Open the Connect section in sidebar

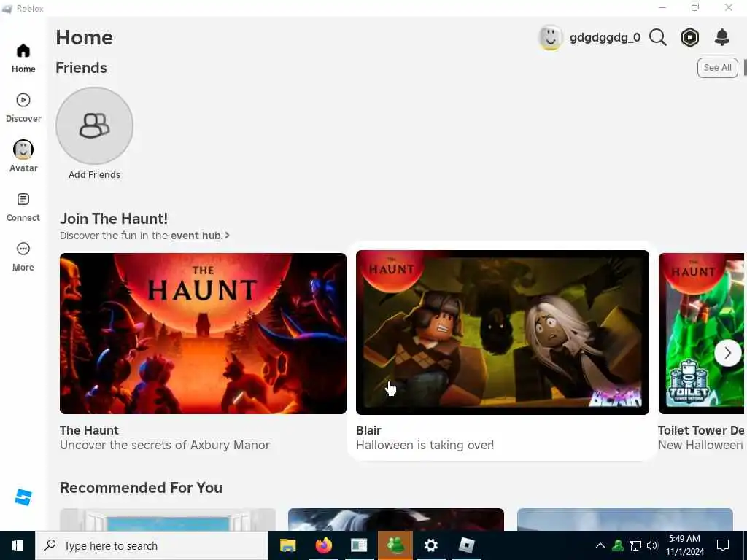click(23, 207)
